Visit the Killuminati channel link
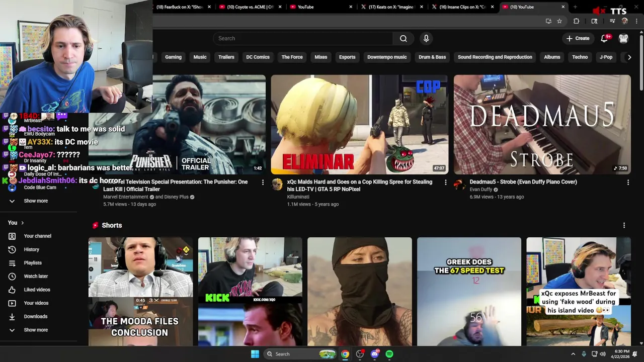 [298, 197]
